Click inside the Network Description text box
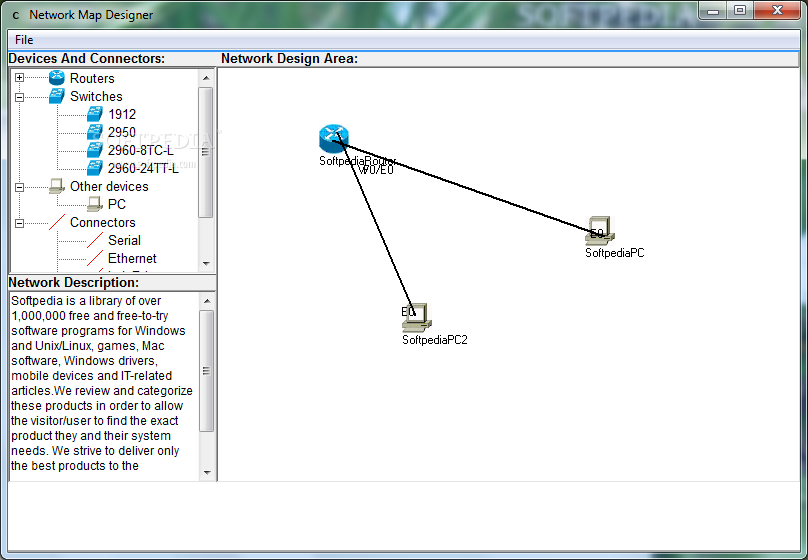808x560 pixels. [x=104, y=386]
